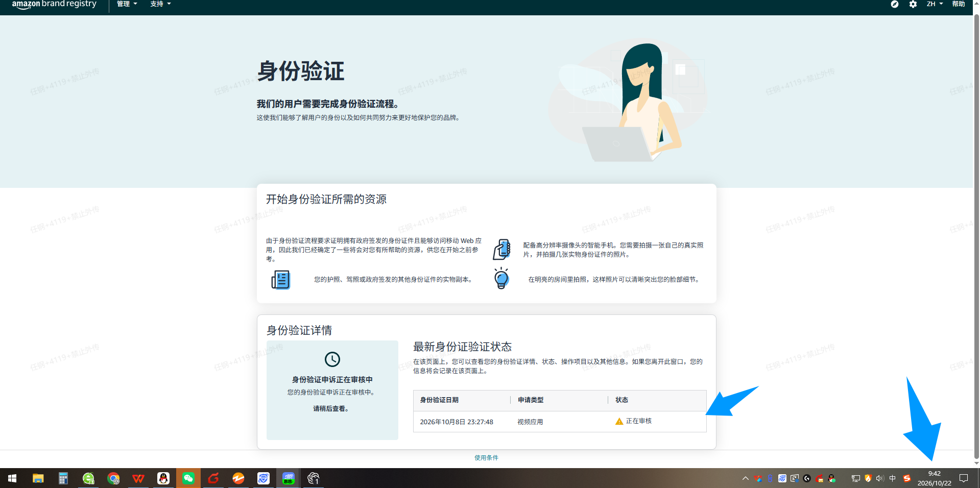Open the 管理 dropdown menu
The height and width of the screenshot is (488, 980).
click(127, 4)
